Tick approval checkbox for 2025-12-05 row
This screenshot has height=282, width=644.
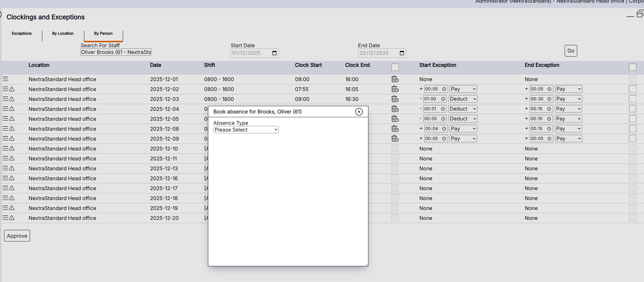(633, 119)
